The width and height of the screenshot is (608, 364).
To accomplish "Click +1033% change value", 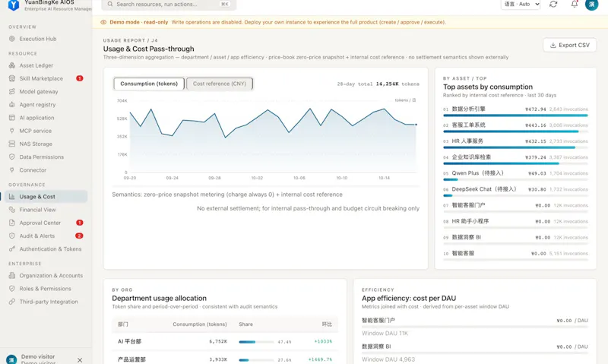I will click(323, 341).
